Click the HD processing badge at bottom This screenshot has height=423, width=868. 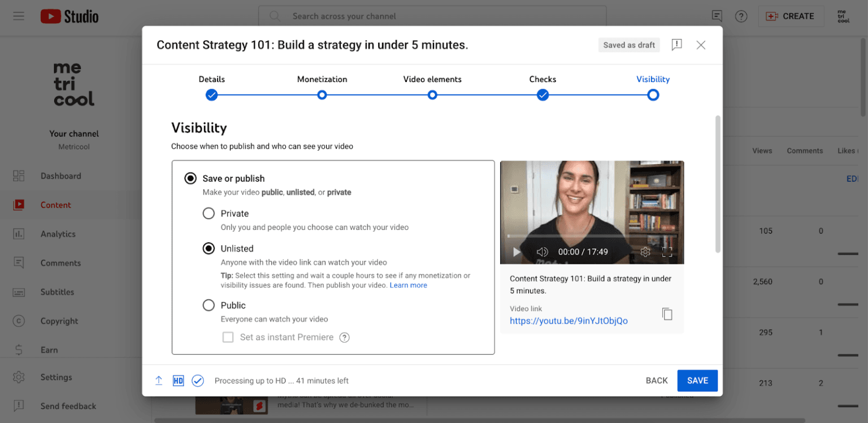point(178,381)
